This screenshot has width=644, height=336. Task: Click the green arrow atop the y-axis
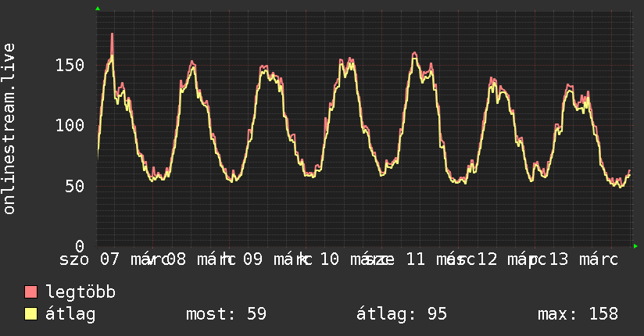(x=98, y=9)
